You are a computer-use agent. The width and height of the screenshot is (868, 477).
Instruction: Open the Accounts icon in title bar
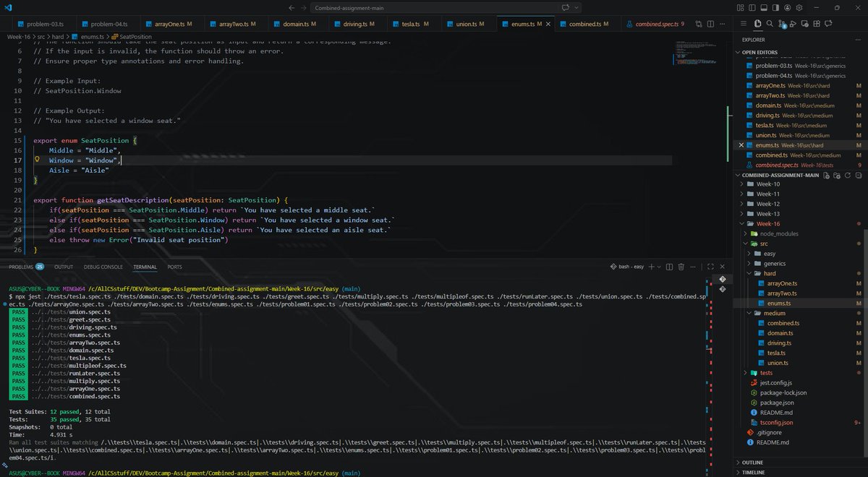(x=787, y=7)
